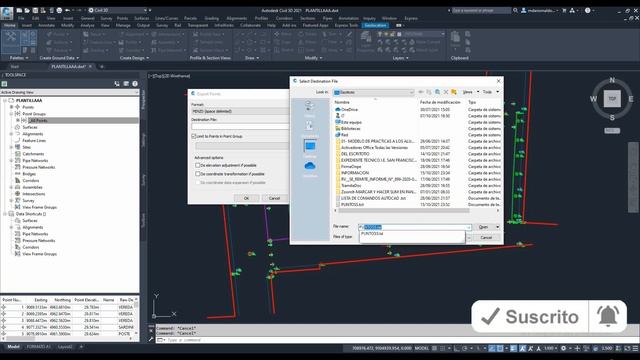
Task: Click the Suscrito subscribed button
Action: (x=530, y=316)
